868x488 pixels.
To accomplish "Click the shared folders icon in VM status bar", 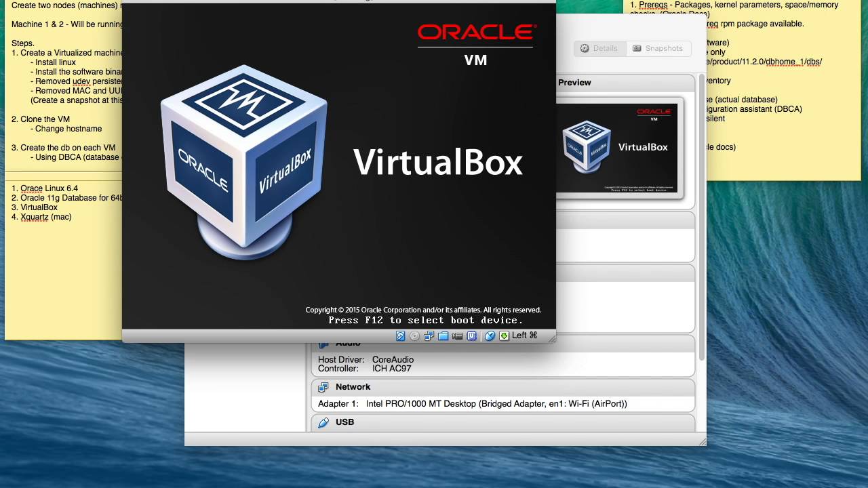I will [443, 335].
